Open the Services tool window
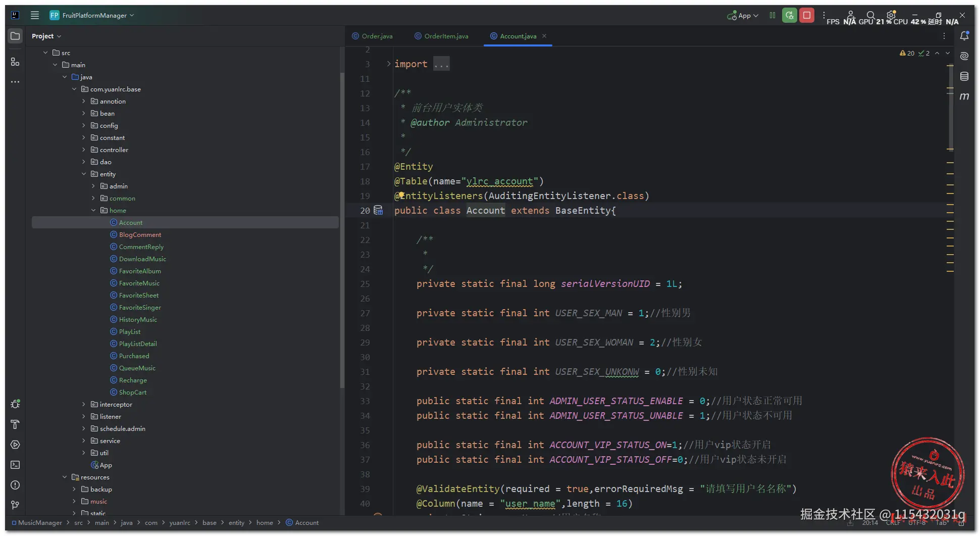Viewport: 980px width, 536px height. (15, 445)
